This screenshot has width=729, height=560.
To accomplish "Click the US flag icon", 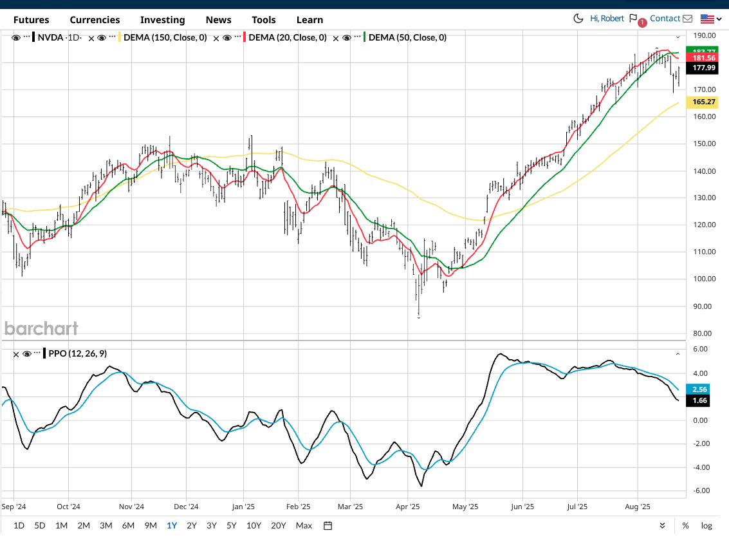I will (707, 19).
